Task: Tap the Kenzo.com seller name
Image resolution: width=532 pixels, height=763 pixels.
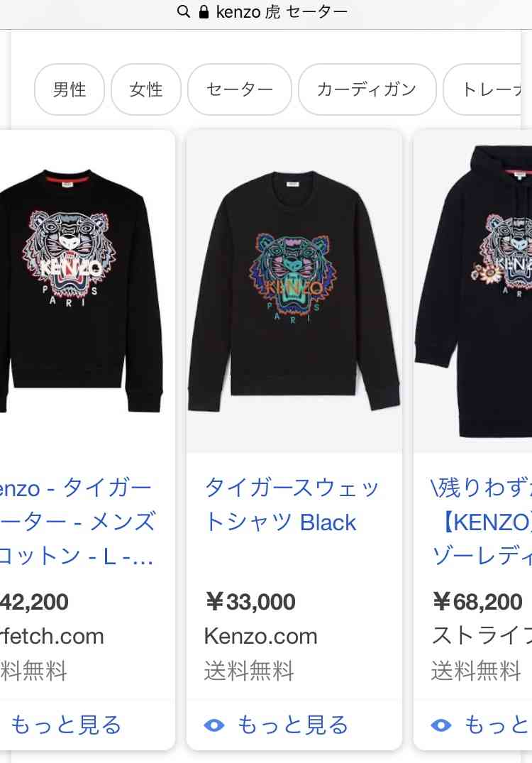Action: [260, 637]
